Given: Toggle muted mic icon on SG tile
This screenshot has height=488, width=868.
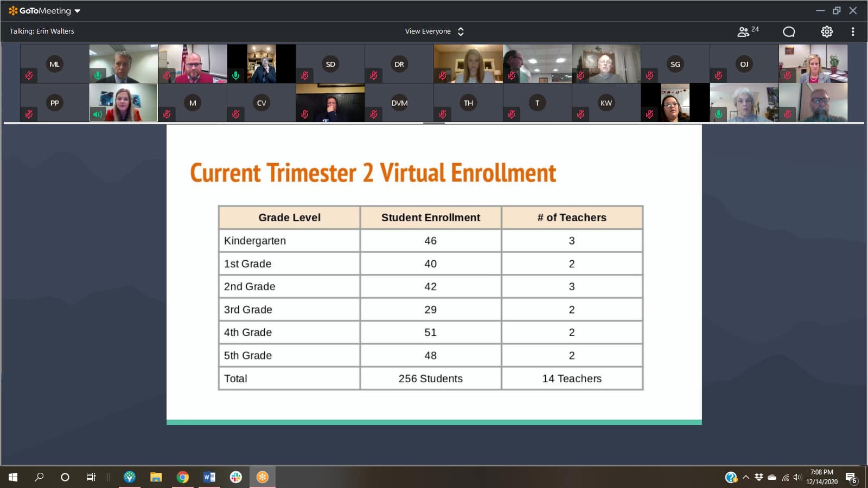Looking at the screenshot, I should click(649, 75).
